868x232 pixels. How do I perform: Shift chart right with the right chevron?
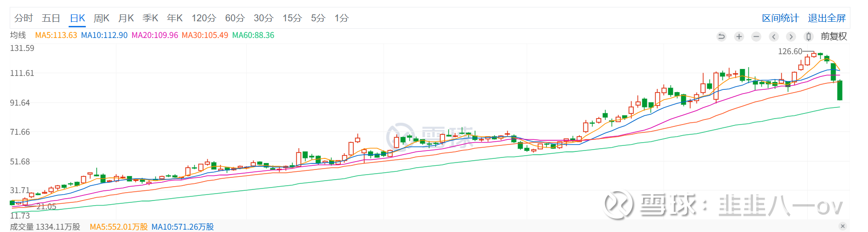point(791,36)
